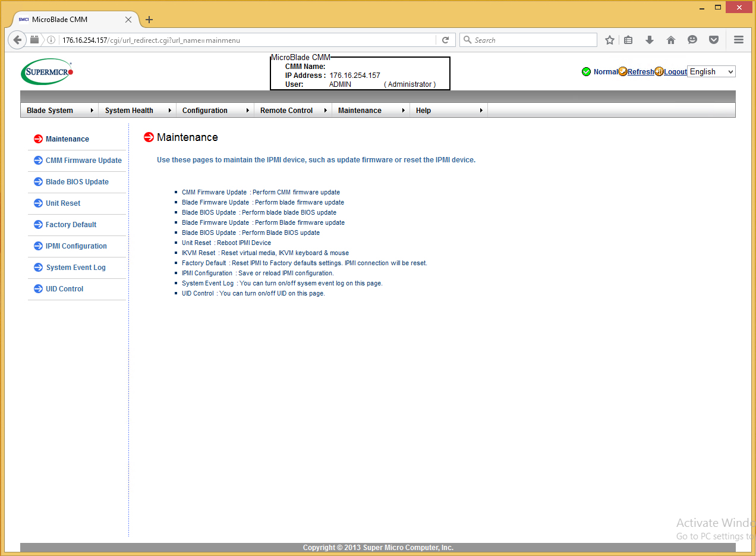Go to the browser Home icon
The height and width of the screenshot is (556, 756).
671,40
